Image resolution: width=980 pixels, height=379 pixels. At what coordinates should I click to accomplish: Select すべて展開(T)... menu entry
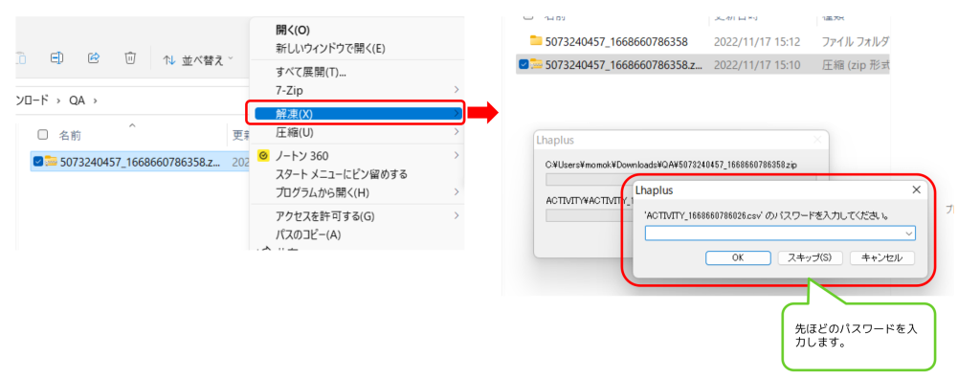(311, 73)
